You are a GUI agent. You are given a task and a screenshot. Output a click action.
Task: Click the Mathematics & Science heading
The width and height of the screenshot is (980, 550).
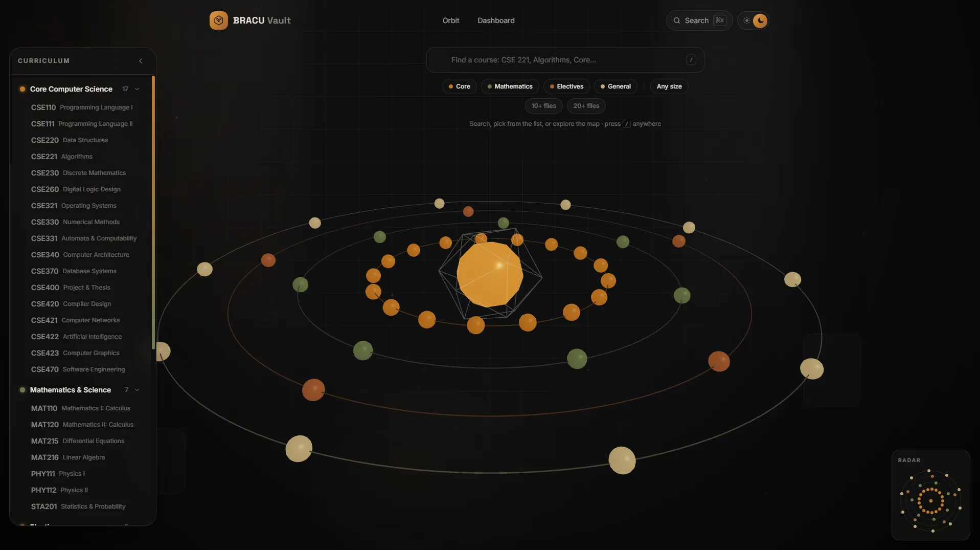71,390
